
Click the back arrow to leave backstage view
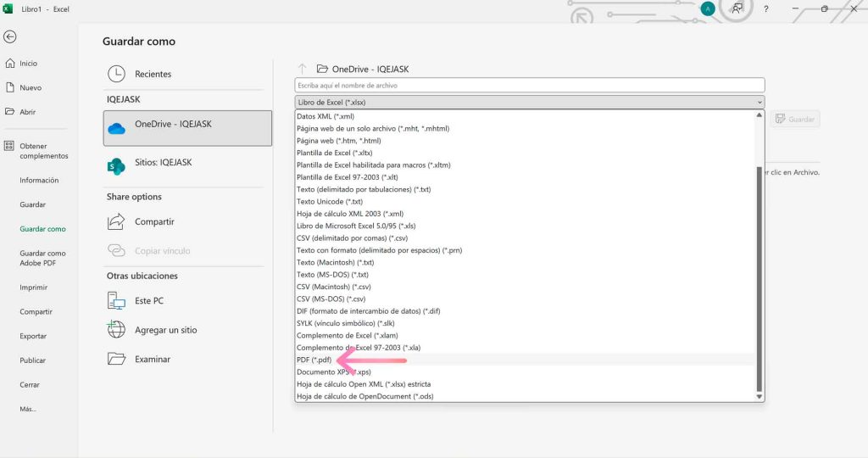click(x=9, y=36)
